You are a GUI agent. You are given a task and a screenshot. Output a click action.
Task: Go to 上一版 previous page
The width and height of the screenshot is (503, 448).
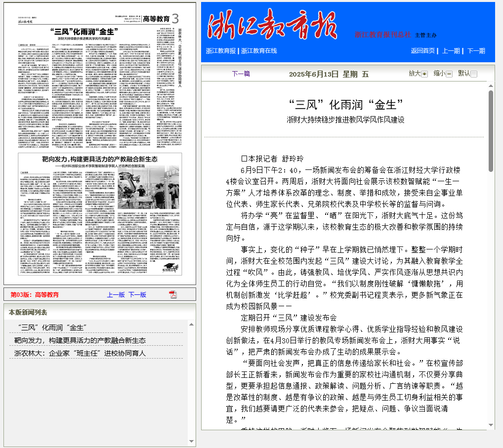click(116, 295)
